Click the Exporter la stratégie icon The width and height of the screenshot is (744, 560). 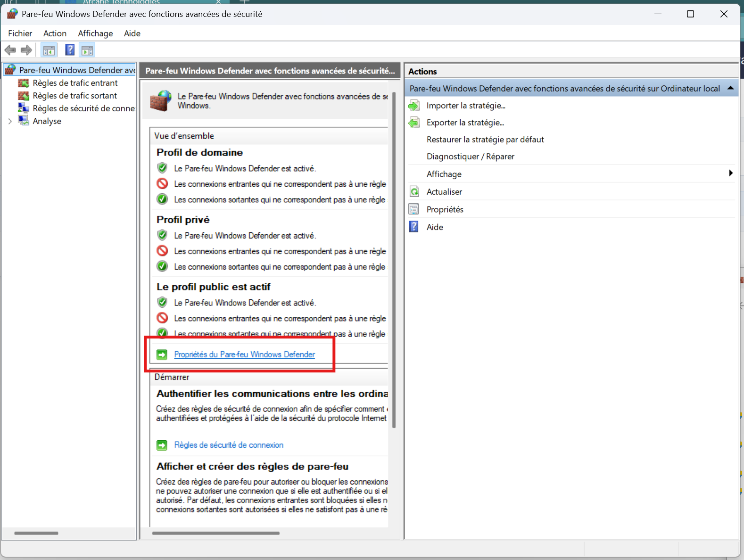pos(414,123)
